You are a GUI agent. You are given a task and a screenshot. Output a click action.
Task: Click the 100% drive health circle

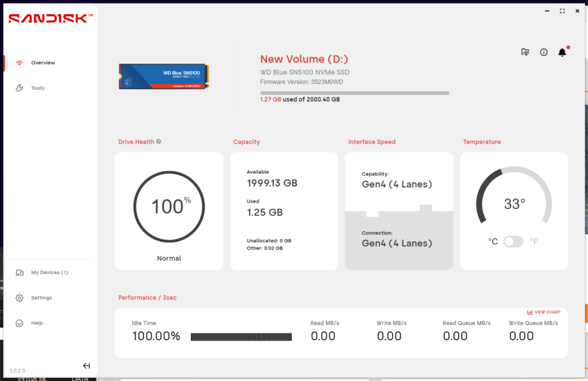pos(169,207)
